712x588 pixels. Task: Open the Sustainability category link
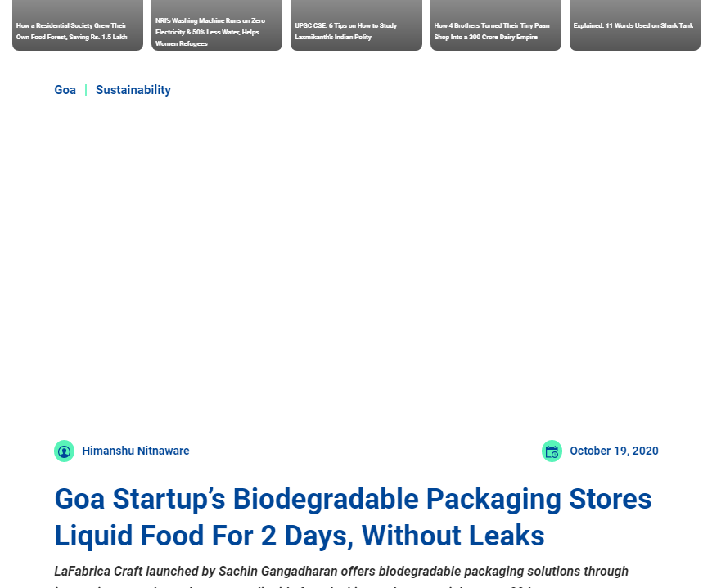133,90
